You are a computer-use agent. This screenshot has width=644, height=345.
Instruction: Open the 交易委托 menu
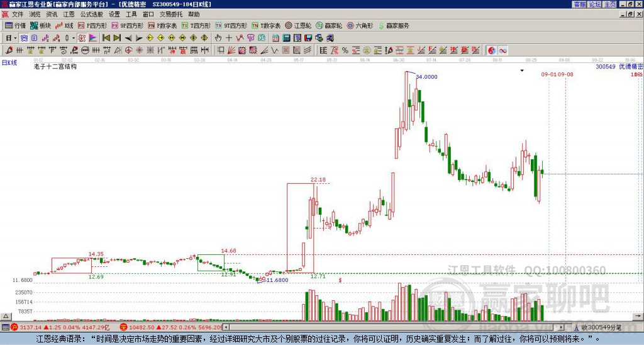(171, 14)
